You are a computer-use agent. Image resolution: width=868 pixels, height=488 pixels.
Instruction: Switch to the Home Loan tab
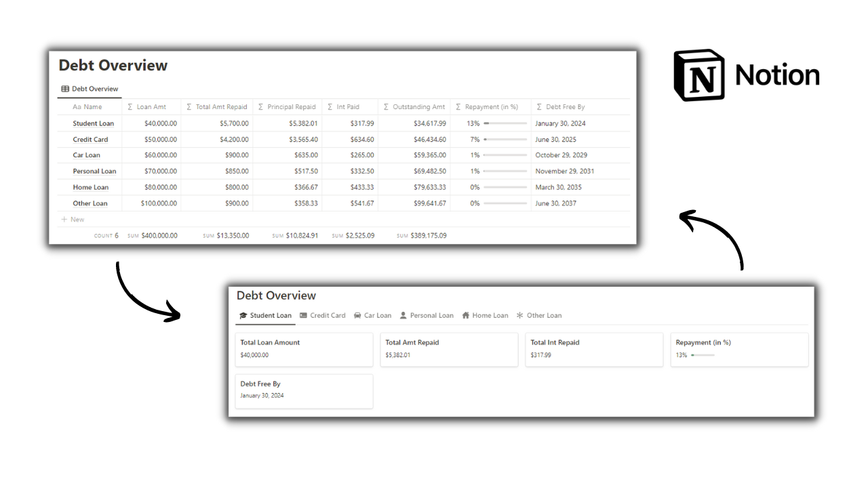485,315
